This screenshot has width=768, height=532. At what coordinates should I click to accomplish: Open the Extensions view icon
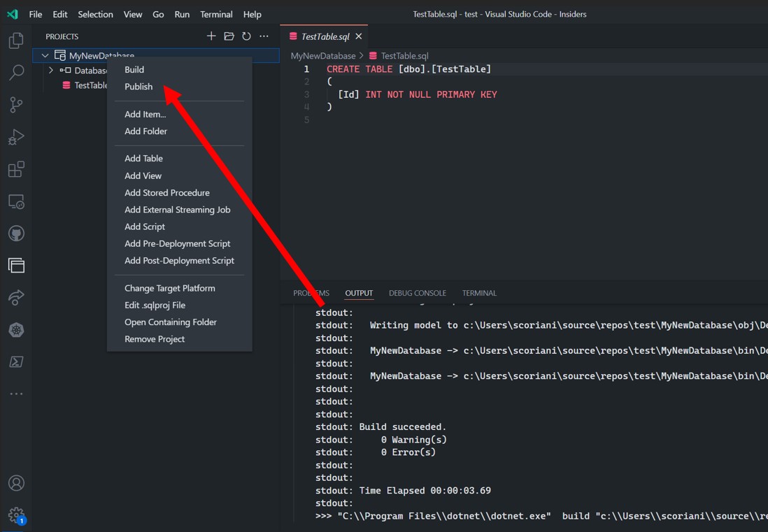(x=15, y=169)
